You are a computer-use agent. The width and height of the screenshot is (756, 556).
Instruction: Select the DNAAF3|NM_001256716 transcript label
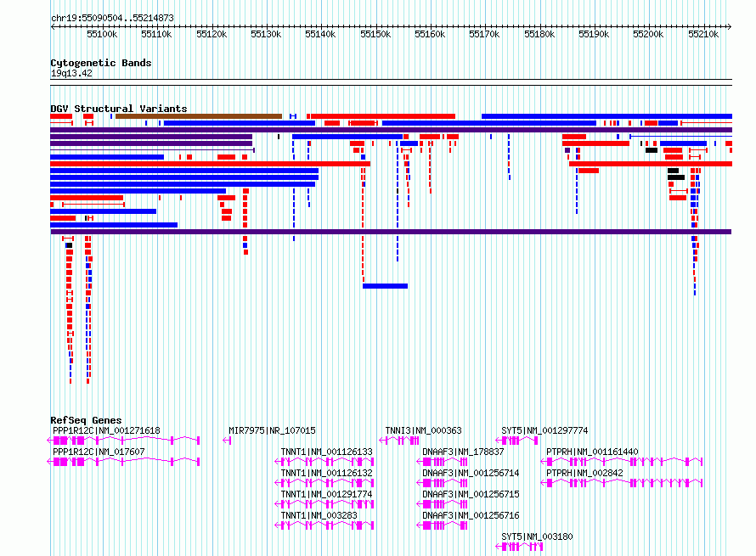click(471, 515)
